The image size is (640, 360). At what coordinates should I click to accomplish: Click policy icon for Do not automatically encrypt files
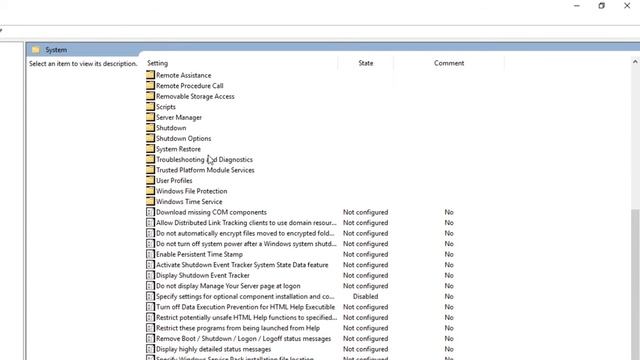pyautogui.click(x=150, y=233)
